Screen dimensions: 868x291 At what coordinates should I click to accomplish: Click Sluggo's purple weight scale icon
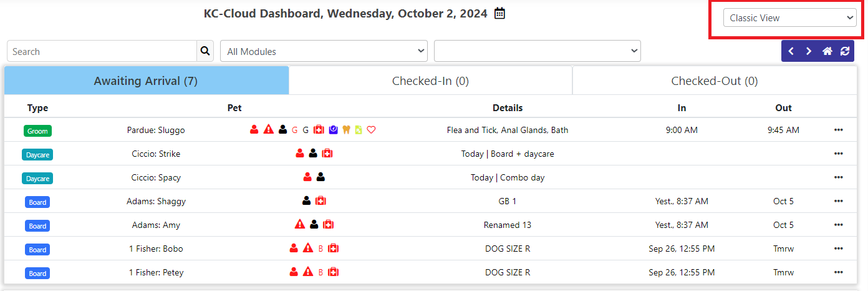[x=334, y=130]
